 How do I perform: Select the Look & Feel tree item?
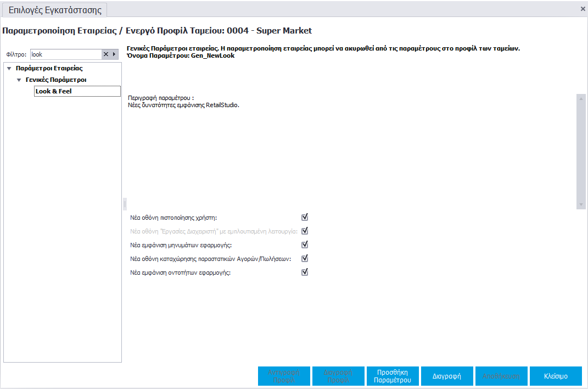click(54, 91)
